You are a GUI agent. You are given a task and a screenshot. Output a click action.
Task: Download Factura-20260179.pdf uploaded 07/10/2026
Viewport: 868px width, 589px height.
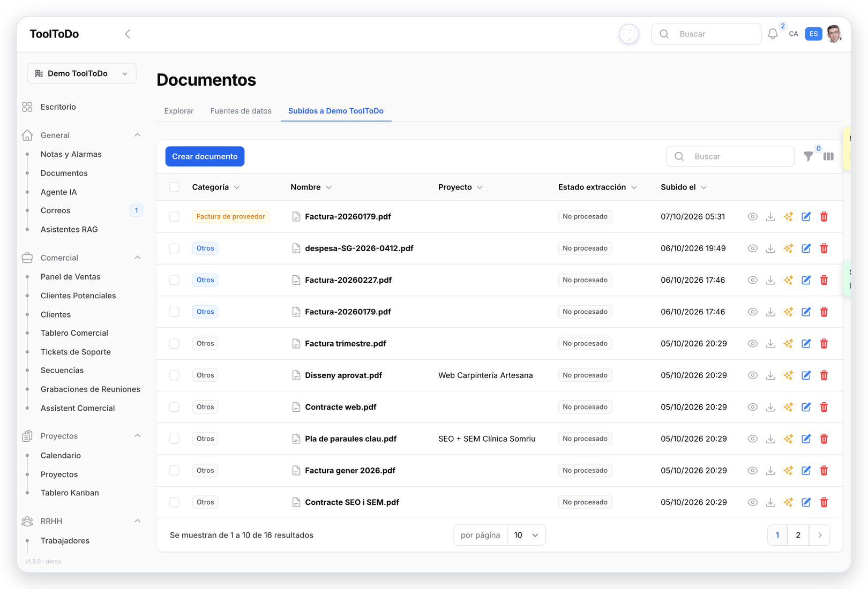(770, 216)
